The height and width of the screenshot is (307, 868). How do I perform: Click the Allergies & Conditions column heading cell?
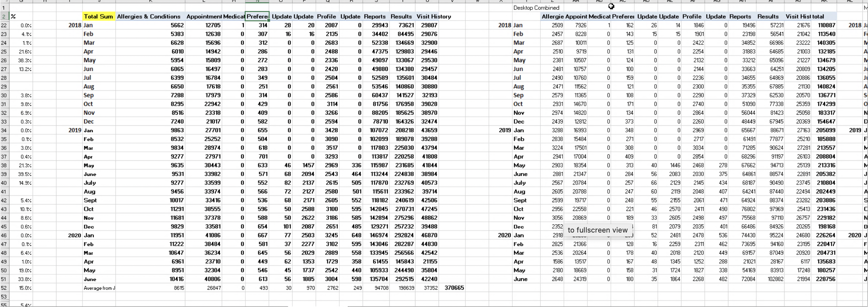click(148, 17)
